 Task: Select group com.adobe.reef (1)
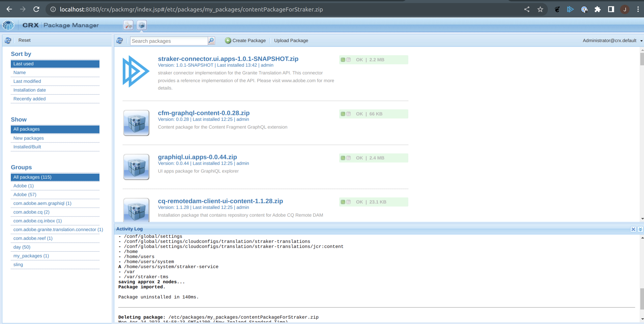pos(55,238)
